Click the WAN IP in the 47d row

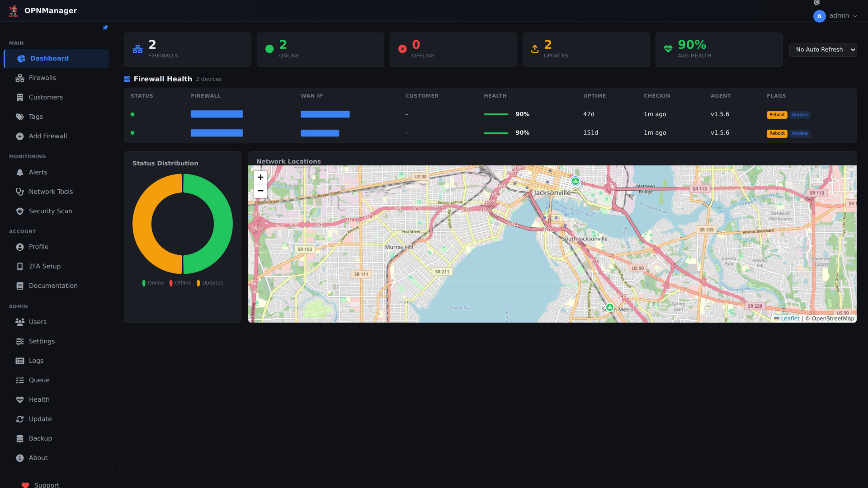click(325, 114)
